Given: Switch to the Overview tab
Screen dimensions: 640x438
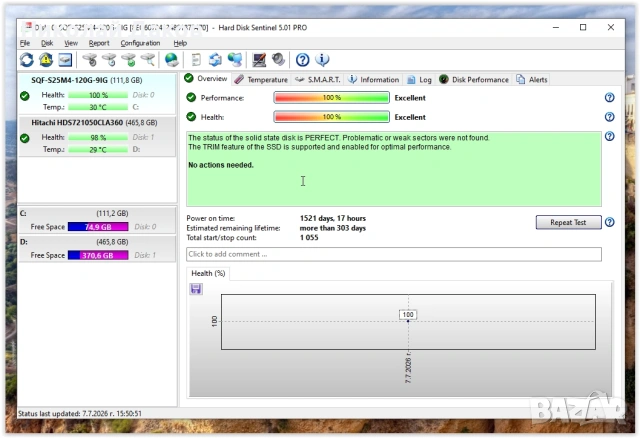Looking at the screenshot, I should [206, 78].
